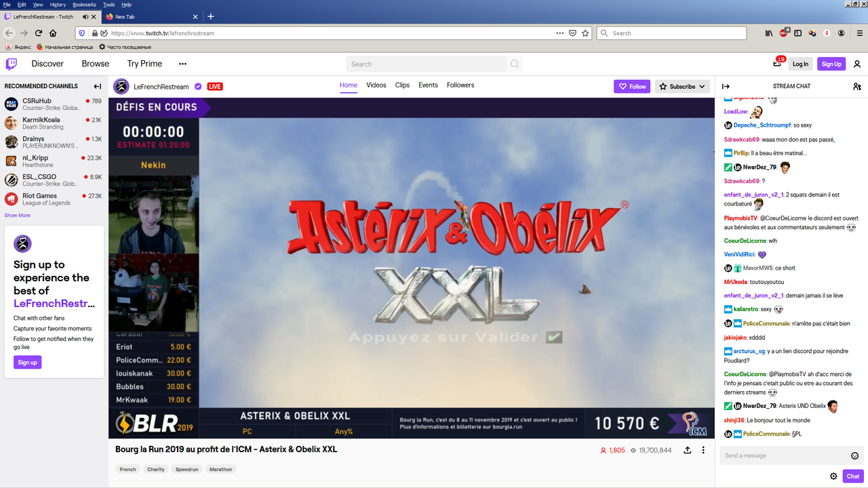This screenshot has width=868, height=488.
Task: Open the Firefox Library icon
Action: pos(769,33)
